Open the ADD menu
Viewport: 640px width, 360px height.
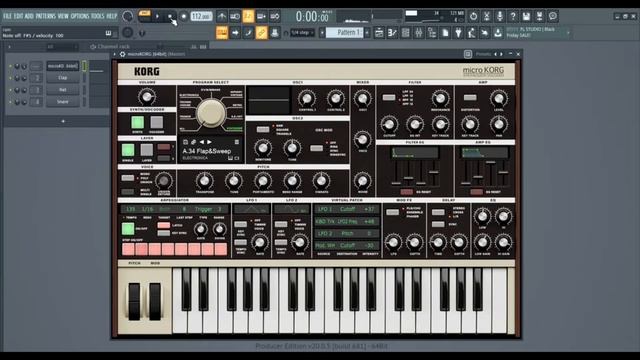(29, 16)
